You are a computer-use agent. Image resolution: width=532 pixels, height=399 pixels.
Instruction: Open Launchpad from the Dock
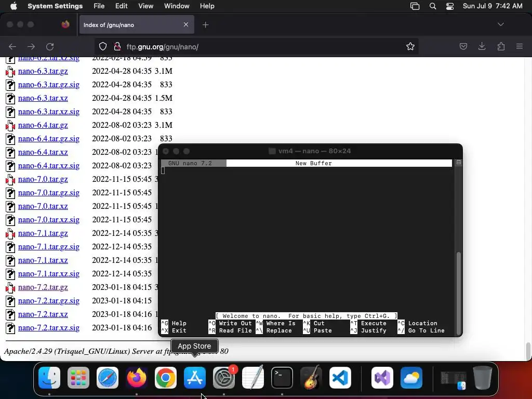(78, 378)
